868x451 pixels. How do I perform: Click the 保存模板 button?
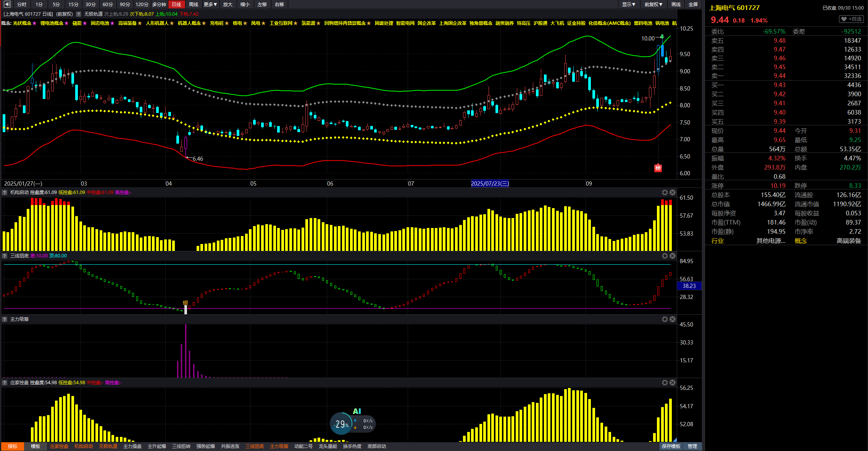[x=671, y=446]
